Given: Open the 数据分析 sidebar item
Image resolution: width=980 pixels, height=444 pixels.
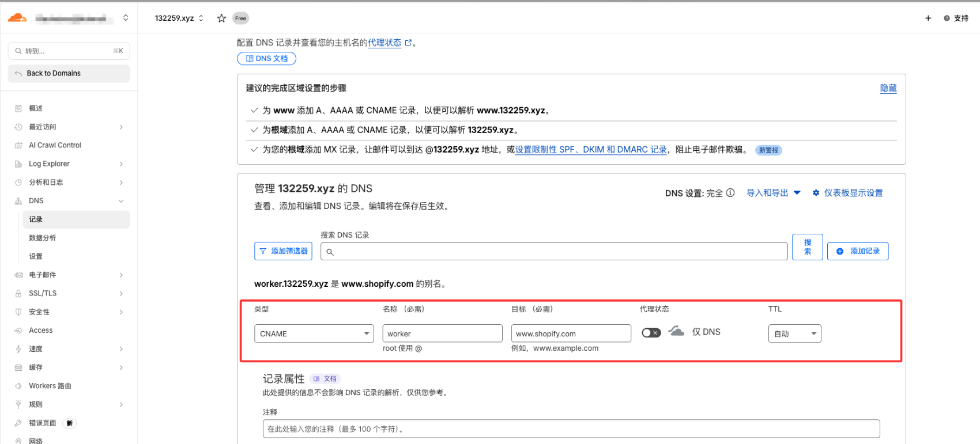Looking at the screenshot, I should [43, 238].
